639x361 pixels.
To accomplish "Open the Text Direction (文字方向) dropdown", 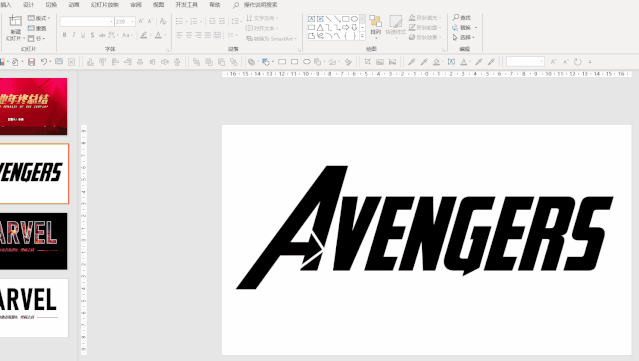I will coord(262,18).
